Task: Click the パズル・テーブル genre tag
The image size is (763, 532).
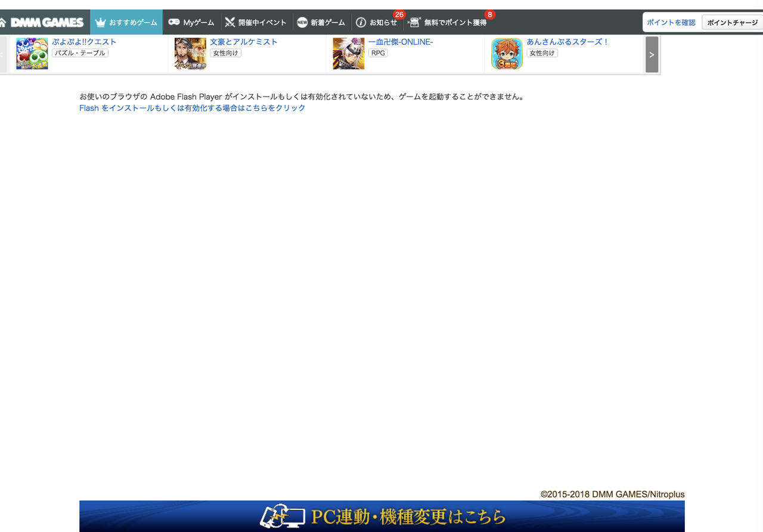Action: pyautogui.click(x=80, y=53)
